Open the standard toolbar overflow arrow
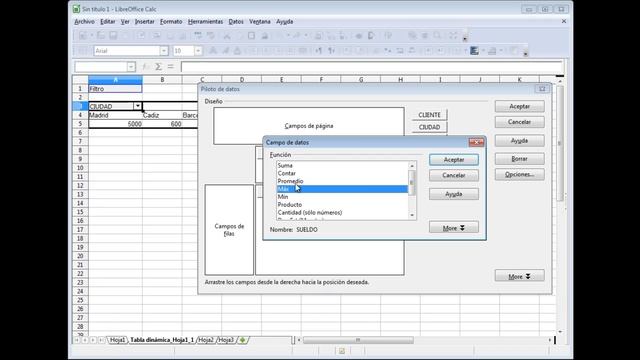The image size is (640, 360). point(465,38)
